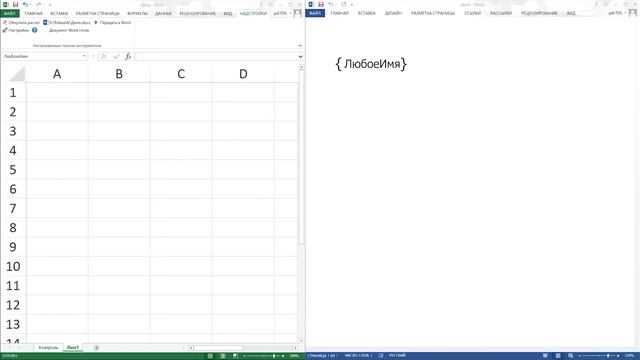Open Word РАССЫЛКИ ribbon tab
Viewport: 640px width, 360px height.
point(501,13)
